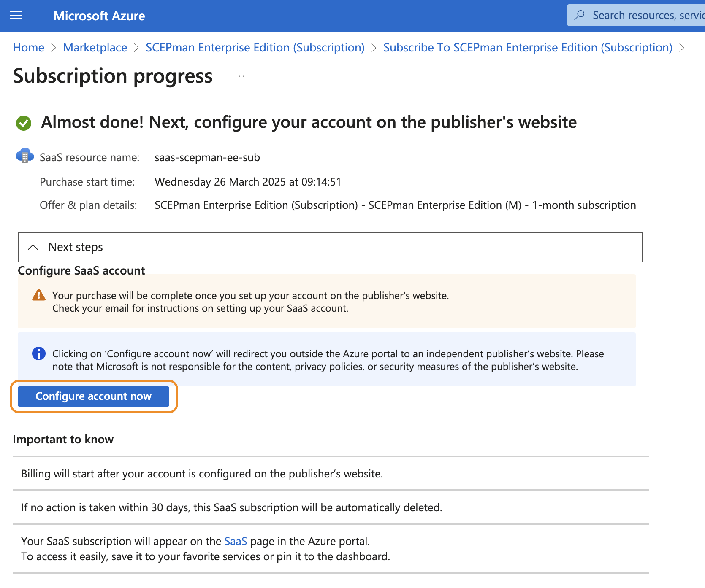Click the Next steps chevron arrow

click(33, 247)
